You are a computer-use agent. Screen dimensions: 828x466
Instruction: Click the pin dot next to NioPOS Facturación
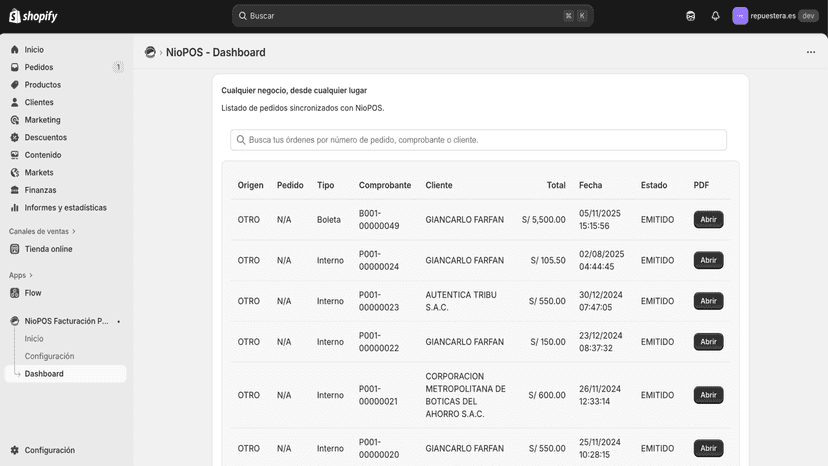click(x=118, y=321)
